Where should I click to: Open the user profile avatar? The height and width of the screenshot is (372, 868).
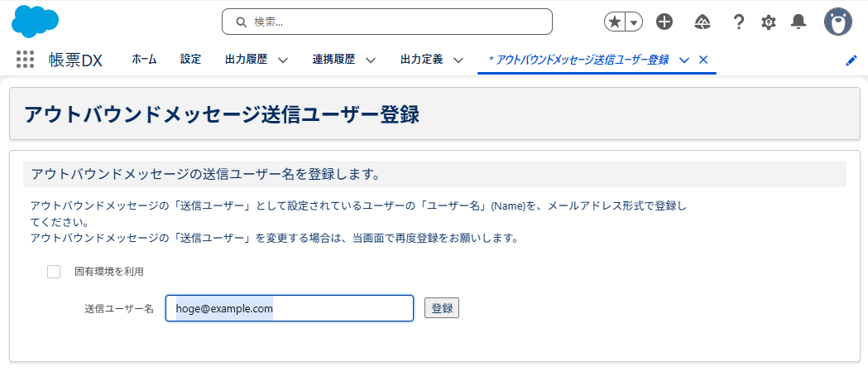pyautogui.click(x=837, y=22)
